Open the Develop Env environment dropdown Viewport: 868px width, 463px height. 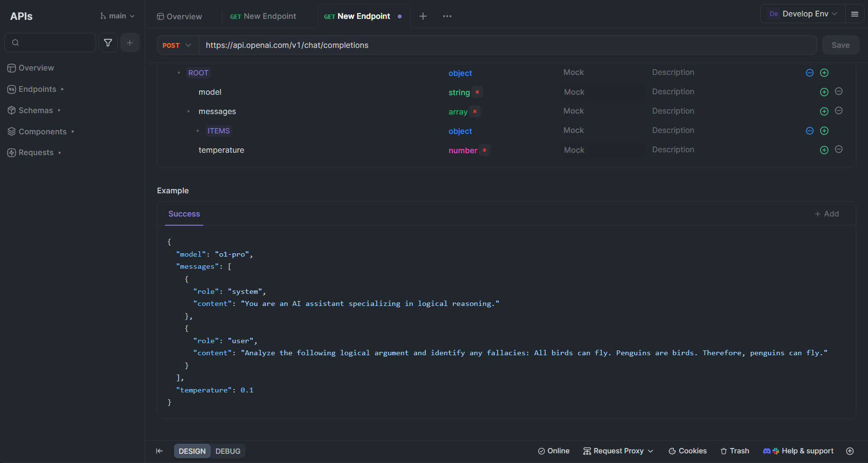pos(803,14)
